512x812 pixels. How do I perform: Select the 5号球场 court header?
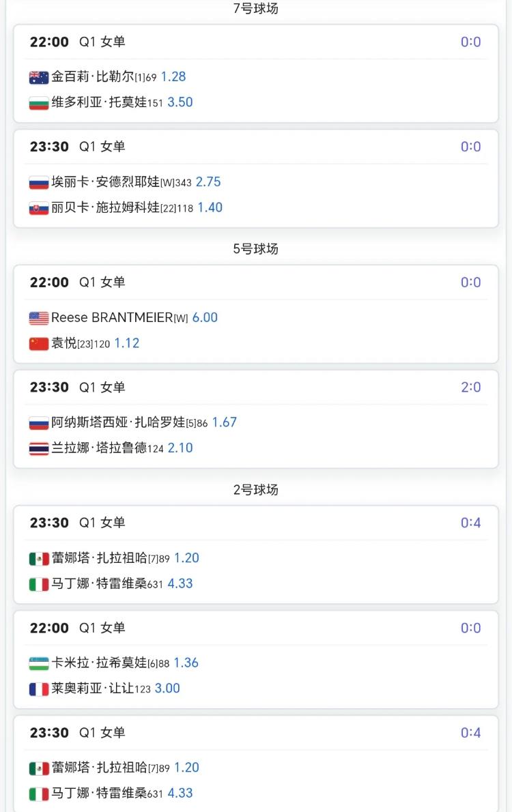tap(255, 249)
